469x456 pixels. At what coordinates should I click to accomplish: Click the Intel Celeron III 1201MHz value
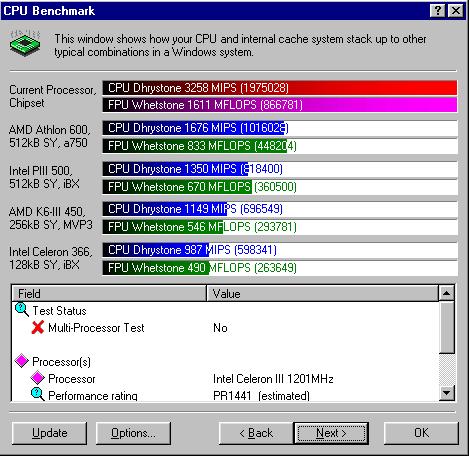coord(273,379)
